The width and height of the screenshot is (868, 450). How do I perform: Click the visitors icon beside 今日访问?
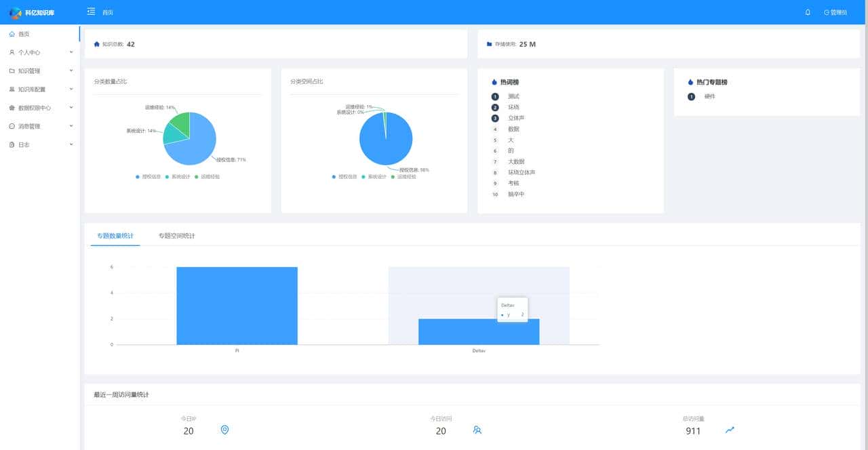pyautogui.click(x=477, y=430)
